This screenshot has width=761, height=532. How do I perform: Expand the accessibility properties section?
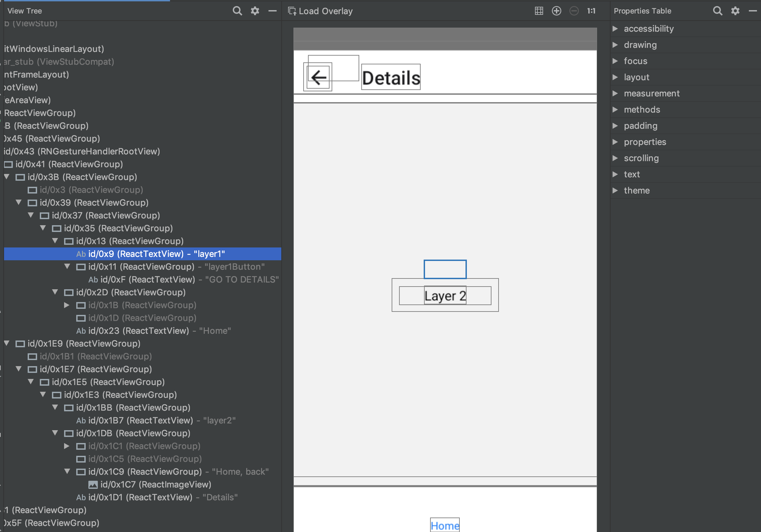pyautogui.click(x=615, y=28)
